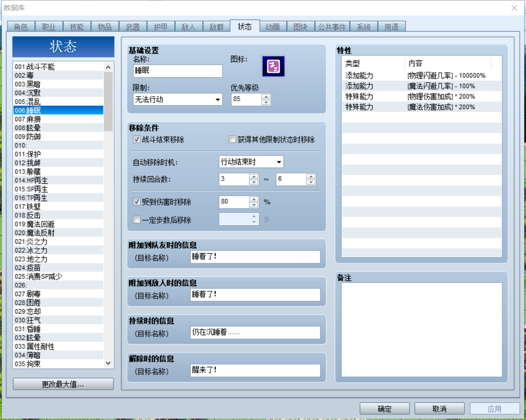The height and width of the screenshot is (420, 526).
Task: Open the 限制 dropdown showing 无法行动
Action: [178, 99]
